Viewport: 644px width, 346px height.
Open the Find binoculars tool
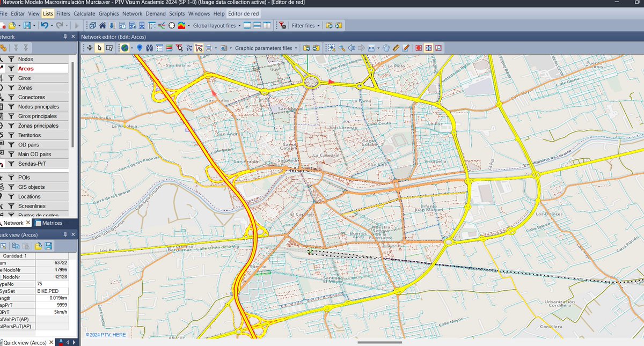150,48
